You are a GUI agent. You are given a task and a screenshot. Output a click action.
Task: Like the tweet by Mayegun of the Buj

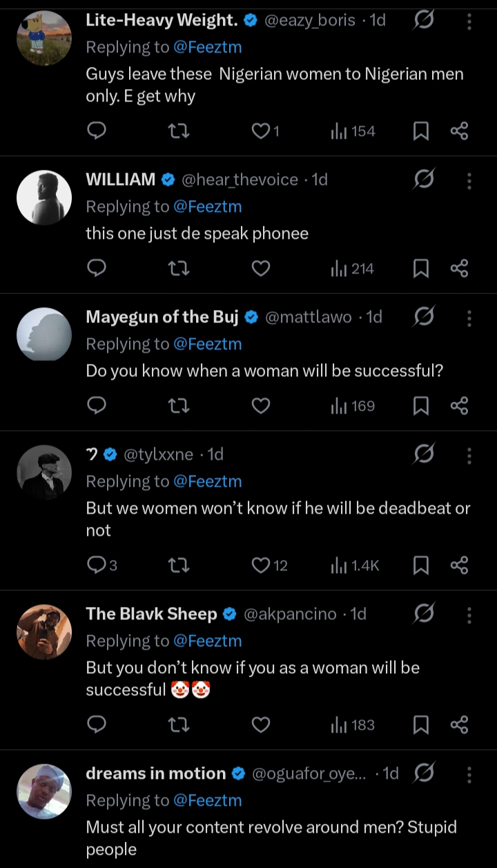[260, 406]
